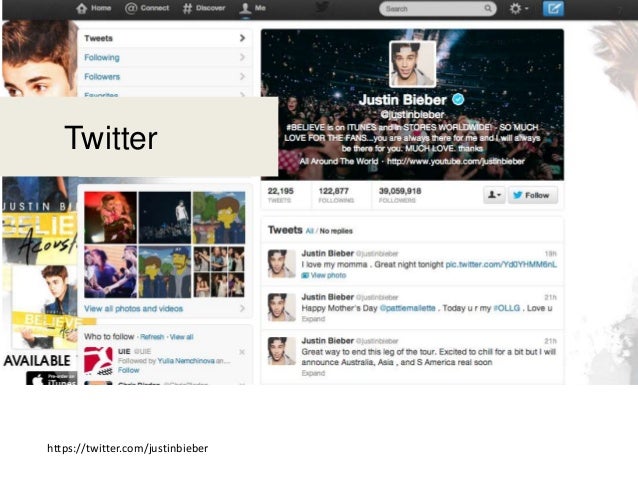638x479 pixels.
Task: Go to Home in top navigation
Action: coord(94,8)
